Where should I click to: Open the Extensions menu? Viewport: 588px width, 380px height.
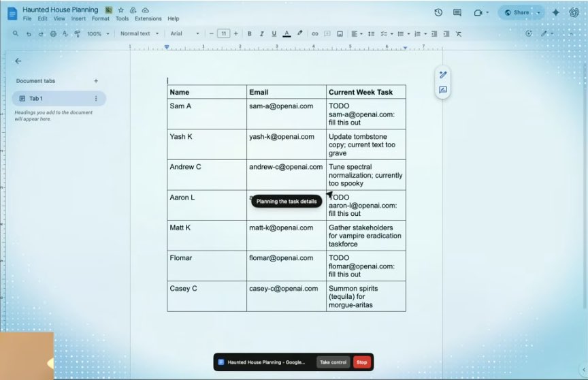coord(148,18)
